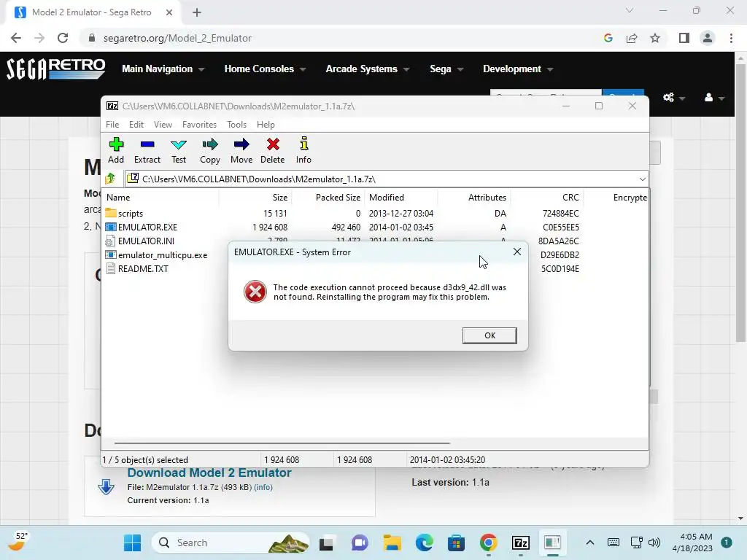The image size is (747, 560).
Task: Open Main Navigation dropdown on Sega Retro
Action: pyautogui.click(x=163, y=69)
